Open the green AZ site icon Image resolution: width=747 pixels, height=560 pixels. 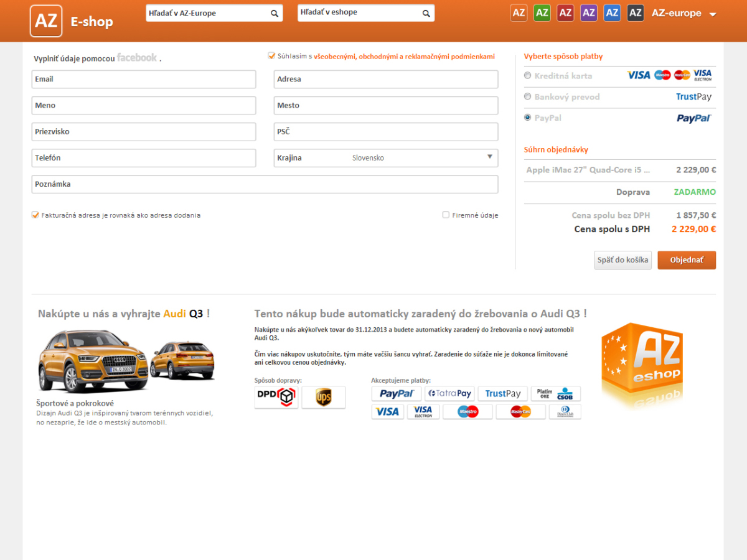click(542, 13)
